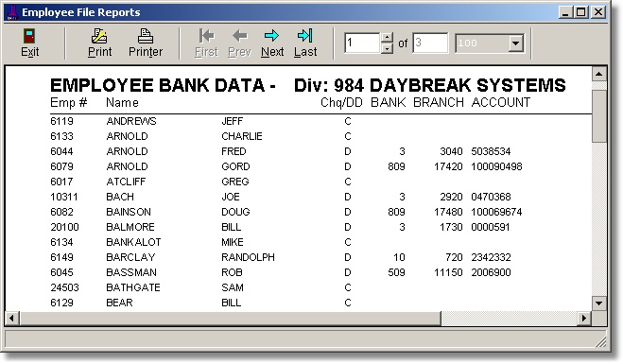Image resolution: width=623 pixels, height=364 pixels.
Task: Go to Prev page icon
Action: (239, 36)
